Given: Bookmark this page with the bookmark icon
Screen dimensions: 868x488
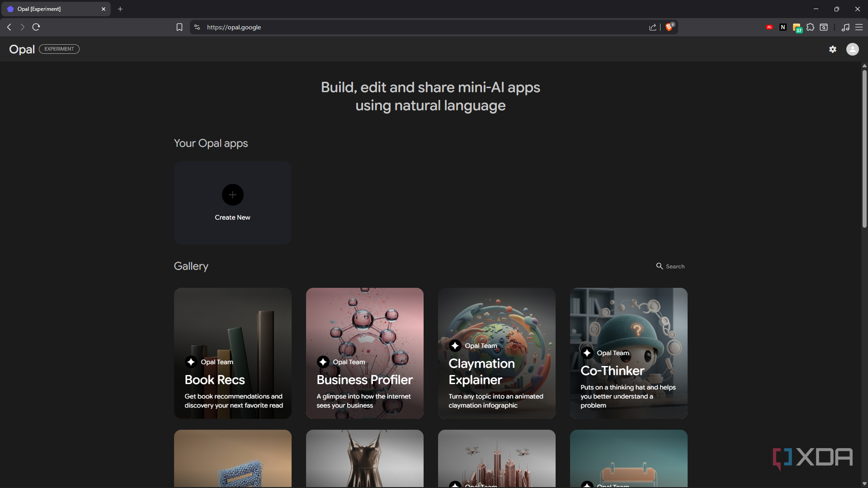Looking at the screenshot, I should point(179,27).
